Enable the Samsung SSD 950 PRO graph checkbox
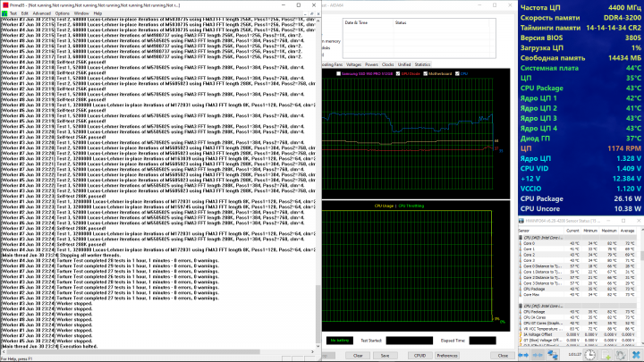Image resolution: width=644 pixels, height=362 pixels. point(339,74)
